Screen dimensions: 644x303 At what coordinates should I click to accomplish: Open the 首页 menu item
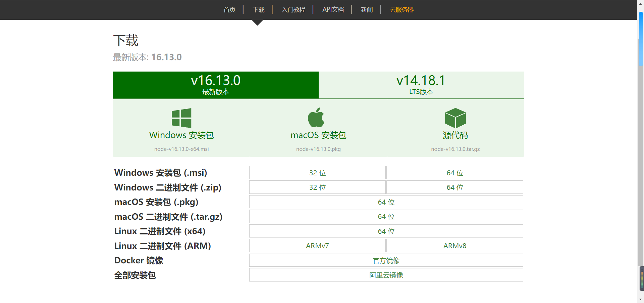click(229, 10)
